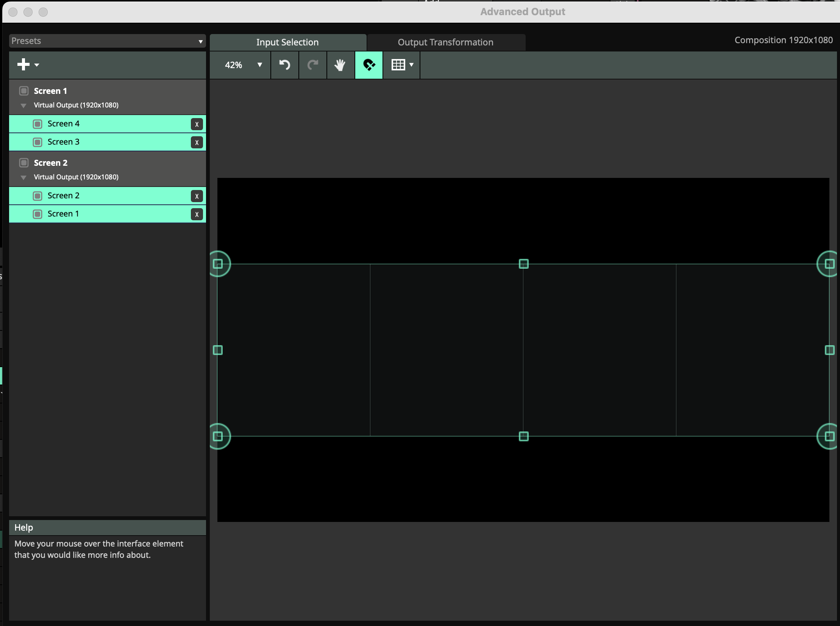
Task: Remove Screen 1 slice with X
Action: pyautogui.click(x=197, y=215)
